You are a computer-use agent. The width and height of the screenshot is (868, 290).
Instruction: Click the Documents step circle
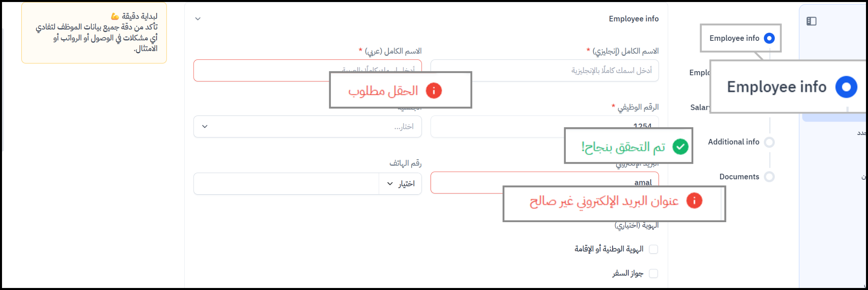coord(769,177)
